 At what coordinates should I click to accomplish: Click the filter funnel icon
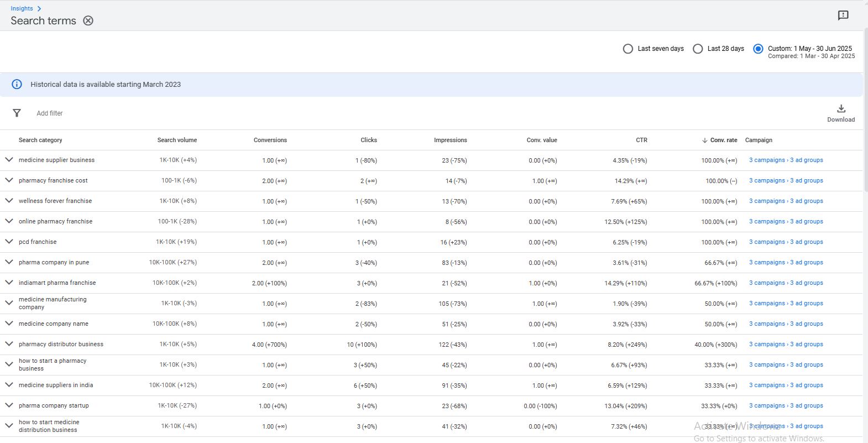coord(17,113)
